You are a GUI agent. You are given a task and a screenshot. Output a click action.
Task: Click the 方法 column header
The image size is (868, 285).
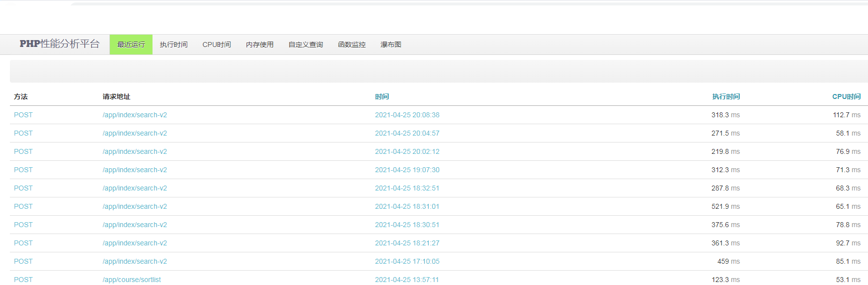pyautogui.click(x=21, y=96)
